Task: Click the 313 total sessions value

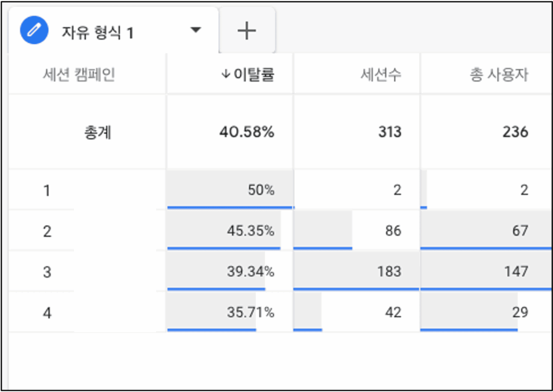Action: 390,132
